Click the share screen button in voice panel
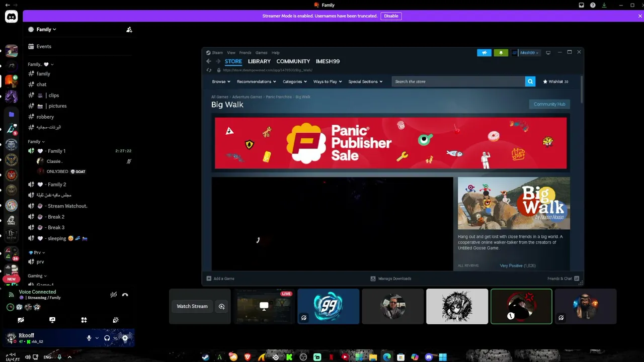 [52, 320]
